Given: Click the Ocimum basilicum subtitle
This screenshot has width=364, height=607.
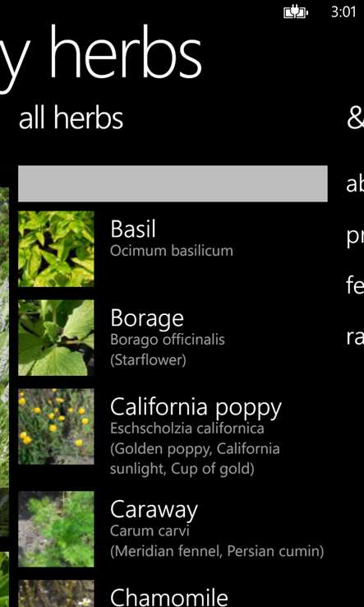Looking at the screenshot, I should point(172,251).
